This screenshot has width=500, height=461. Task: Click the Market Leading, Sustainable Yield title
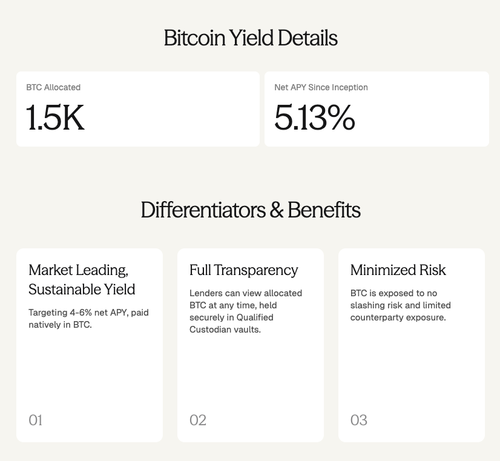point(82,280)
